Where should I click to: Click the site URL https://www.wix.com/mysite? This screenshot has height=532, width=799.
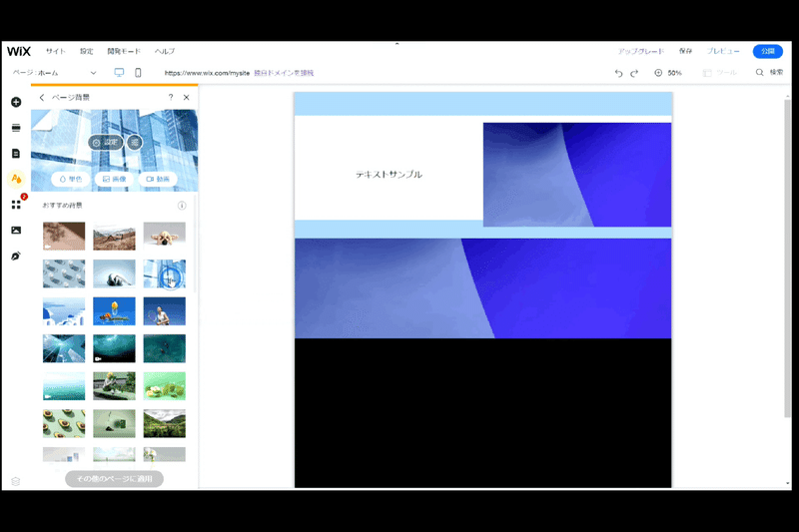(207, 73)
